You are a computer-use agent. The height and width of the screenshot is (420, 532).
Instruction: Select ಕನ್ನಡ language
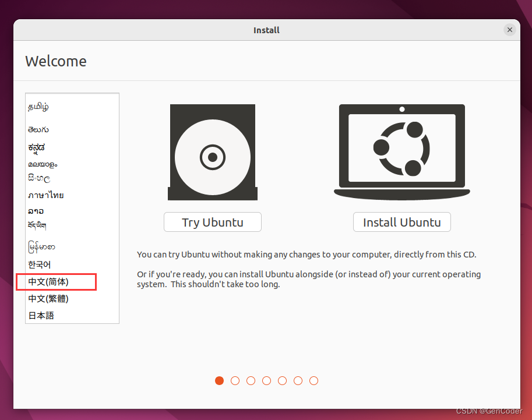pyautogui.click(x=36, y=147)
